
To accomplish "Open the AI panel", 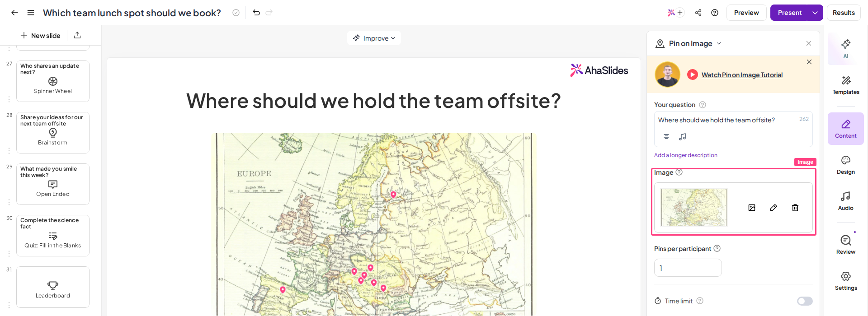I will pyautogui.click(x=845, y=48).
